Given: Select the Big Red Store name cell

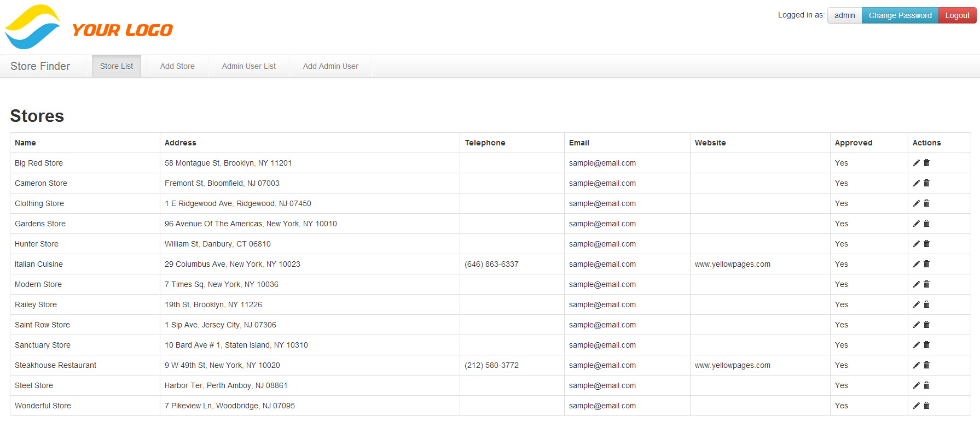Looking at the screenshot, I should coord(85,163).
